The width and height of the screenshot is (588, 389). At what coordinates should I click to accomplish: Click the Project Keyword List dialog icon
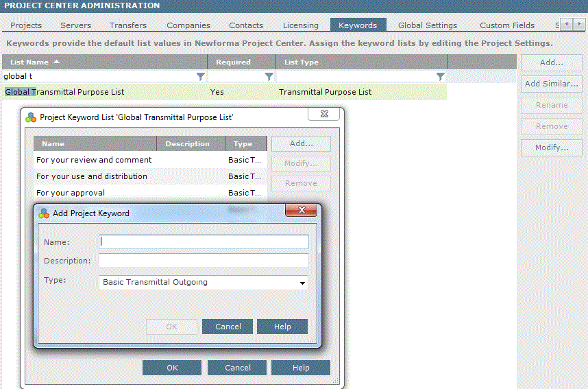(31, 117)
